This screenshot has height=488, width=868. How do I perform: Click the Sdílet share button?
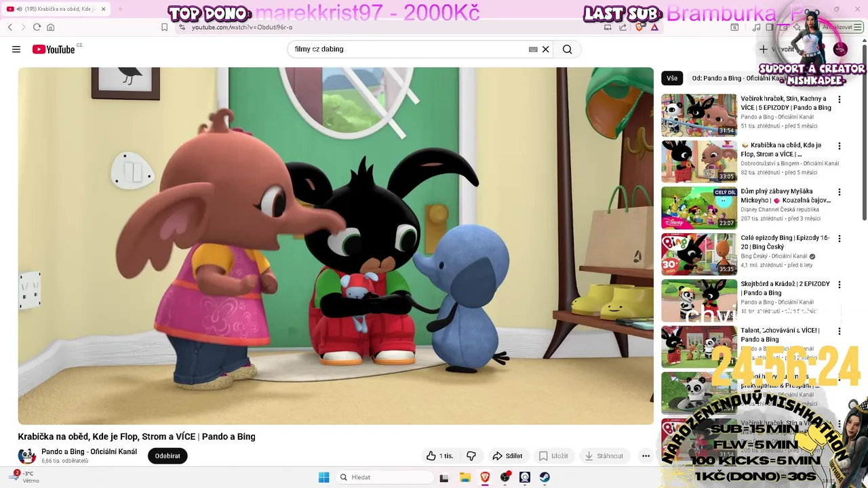507,456
